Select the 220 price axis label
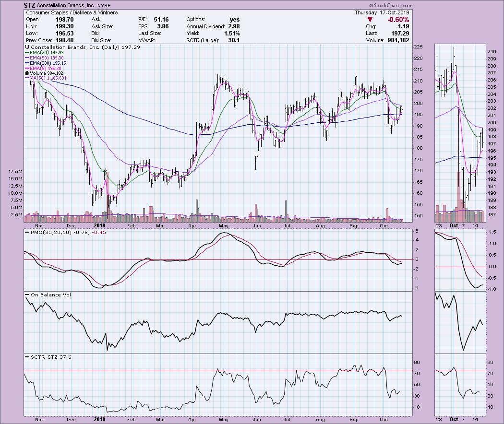The height and width of the screenshot is (424, 504). pos(418,59)
